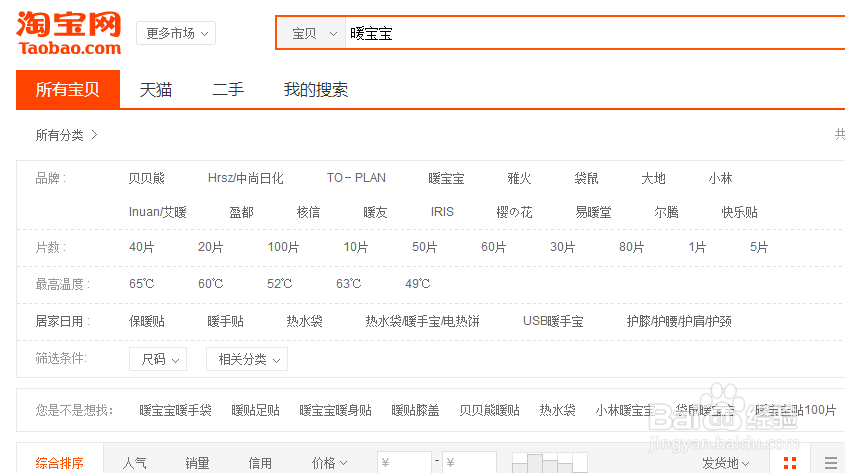Viewport: 845px width, 473px height.
Task: Sort results by 人气
Action: (135, 463)
